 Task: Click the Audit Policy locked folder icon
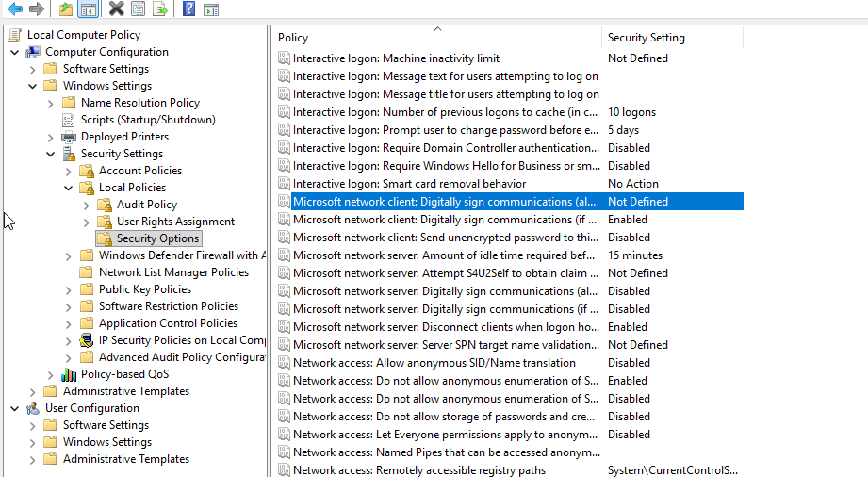click(105, 205)
